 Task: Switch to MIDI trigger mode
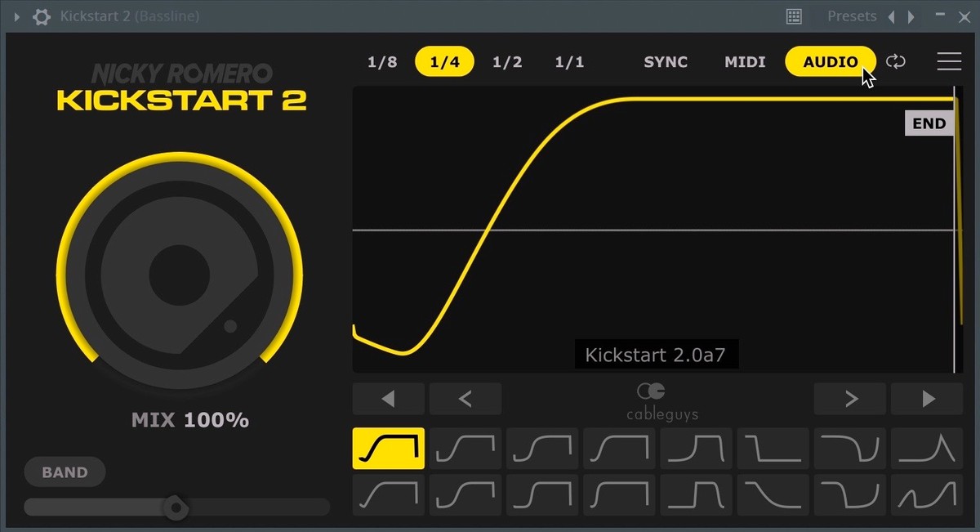click(745, 62)
